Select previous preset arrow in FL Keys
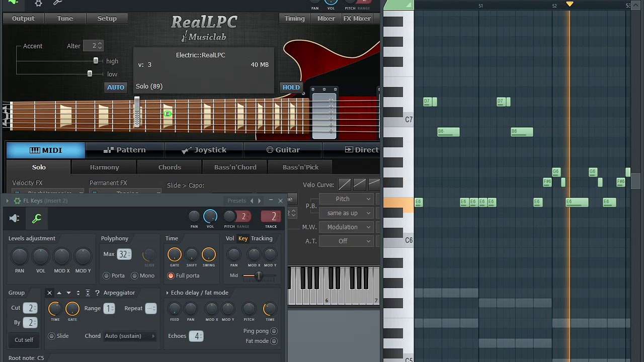The image size is (644, 362). pyautogui.click(x=252, y=201)
